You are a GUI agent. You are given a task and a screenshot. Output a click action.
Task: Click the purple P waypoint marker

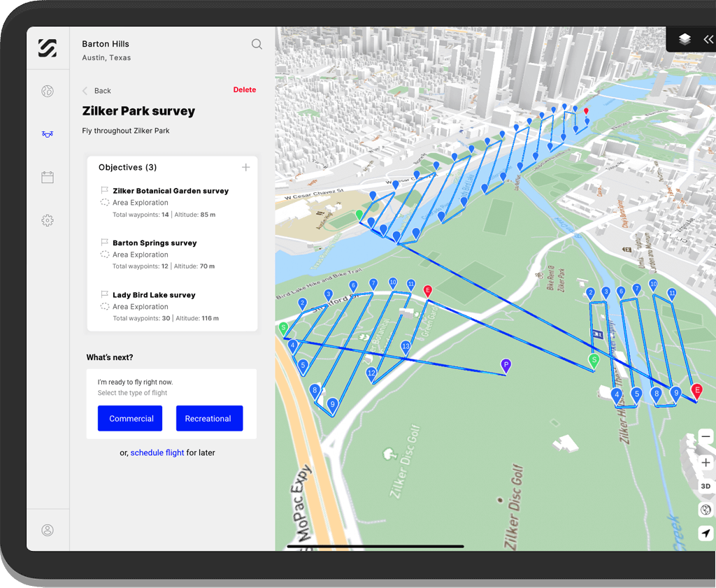(506, 365)
